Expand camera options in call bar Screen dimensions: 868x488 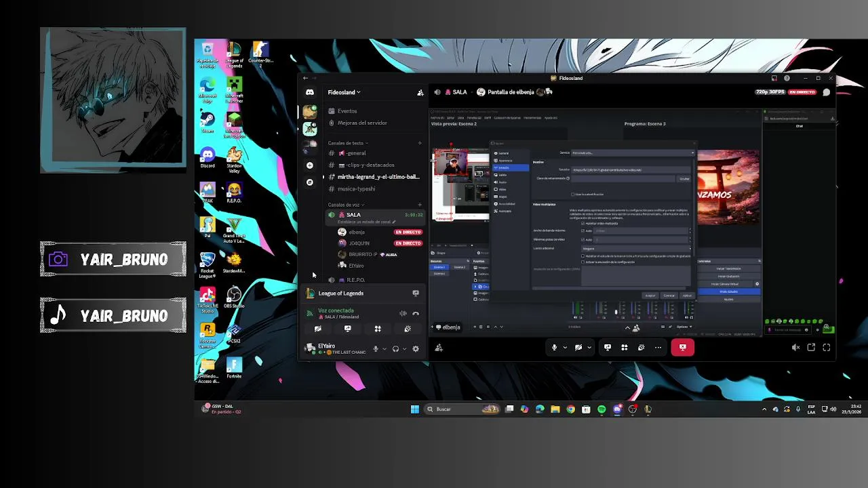[x=589, y=348]
